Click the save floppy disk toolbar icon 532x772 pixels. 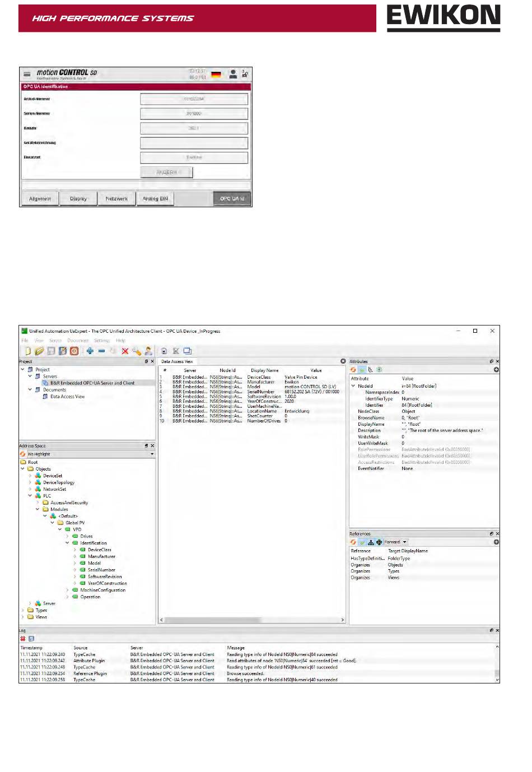coord(51,351)
